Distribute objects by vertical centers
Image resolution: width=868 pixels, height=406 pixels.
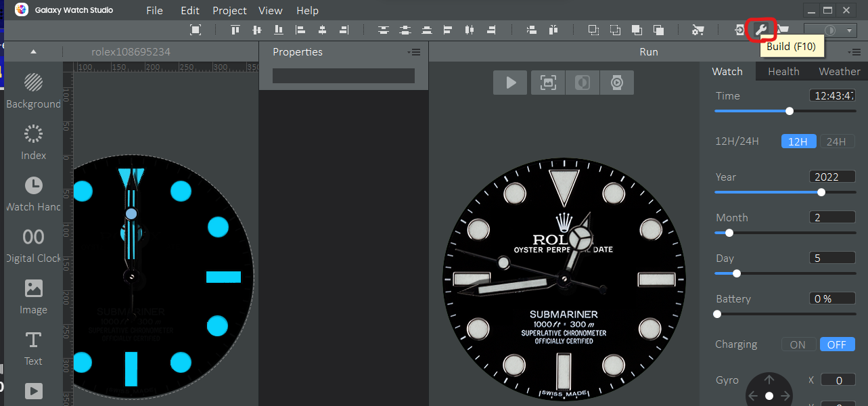(x=405, y=30)
